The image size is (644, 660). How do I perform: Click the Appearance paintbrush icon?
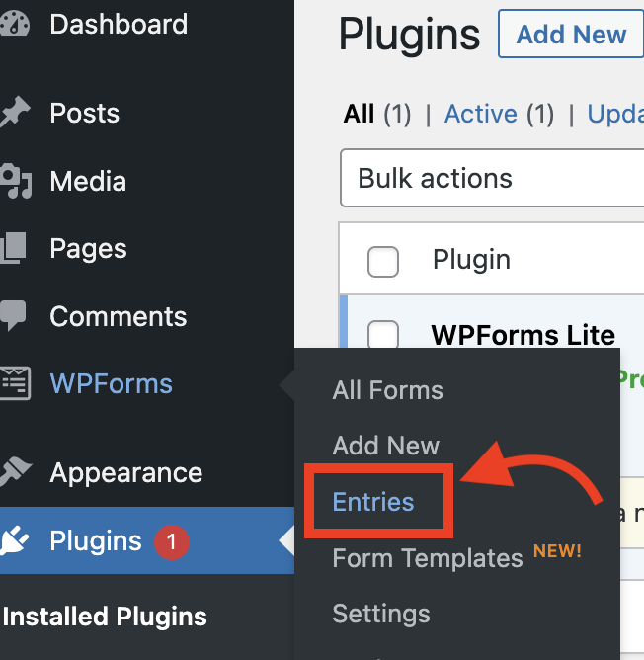coord(15,472)
